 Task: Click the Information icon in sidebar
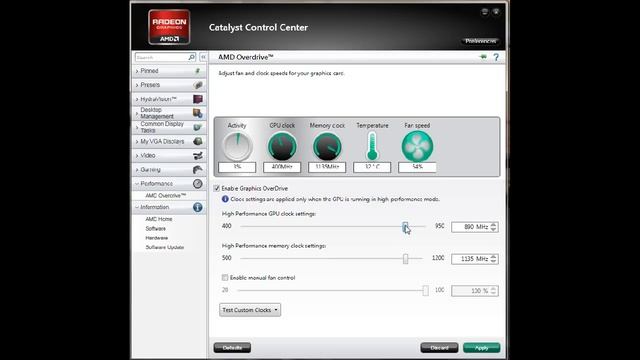tap(198, 207)
